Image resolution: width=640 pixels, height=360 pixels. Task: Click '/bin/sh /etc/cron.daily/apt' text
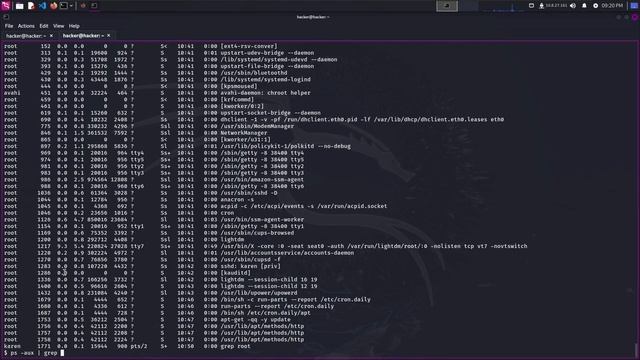pos(265,313)
